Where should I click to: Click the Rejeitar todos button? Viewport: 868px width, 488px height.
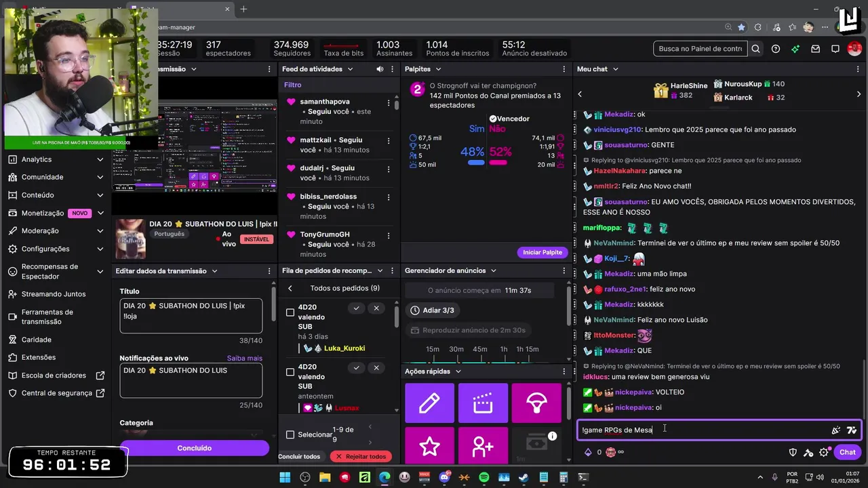coord(361,456)
